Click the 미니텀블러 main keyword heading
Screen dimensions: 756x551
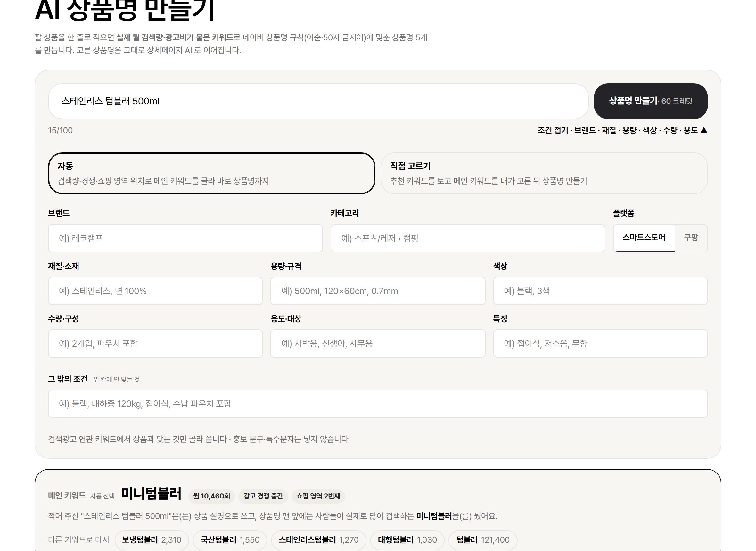click(151, 494)
